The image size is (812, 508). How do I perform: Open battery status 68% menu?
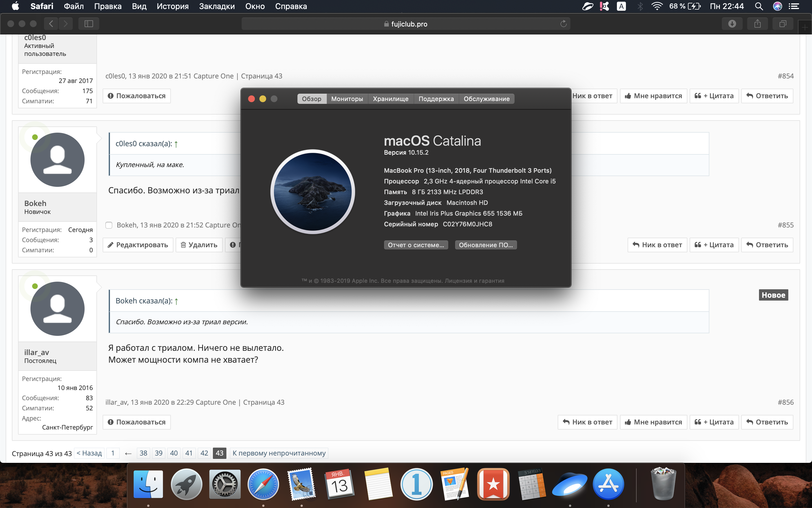(x=685, y=6)
